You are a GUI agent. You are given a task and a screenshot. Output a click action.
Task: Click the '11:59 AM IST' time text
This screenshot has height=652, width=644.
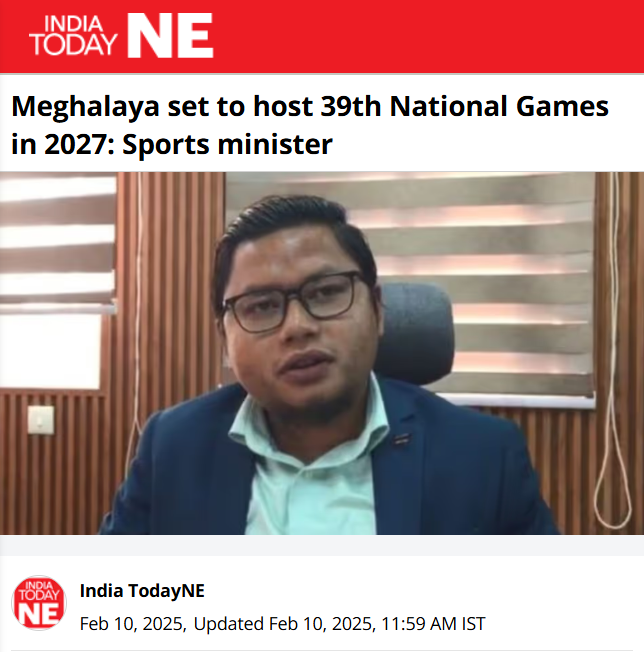point(433,624)
